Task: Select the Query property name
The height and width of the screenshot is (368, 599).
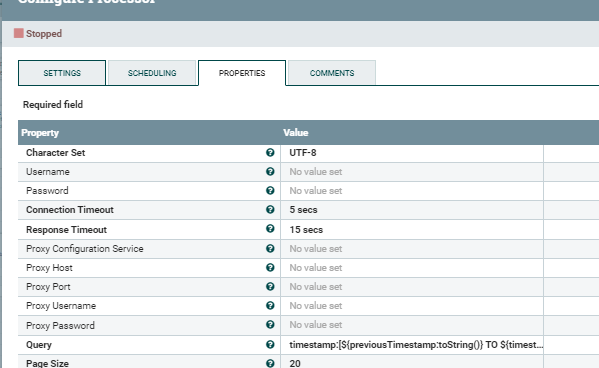Action: [x=39, y=345]
